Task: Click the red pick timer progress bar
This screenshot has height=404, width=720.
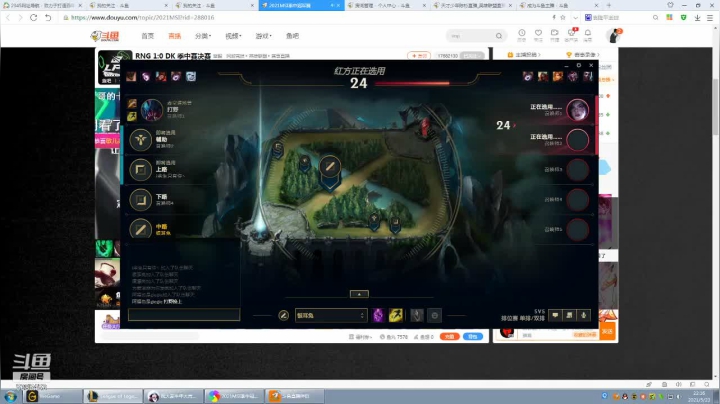Action: pos(412,84)
